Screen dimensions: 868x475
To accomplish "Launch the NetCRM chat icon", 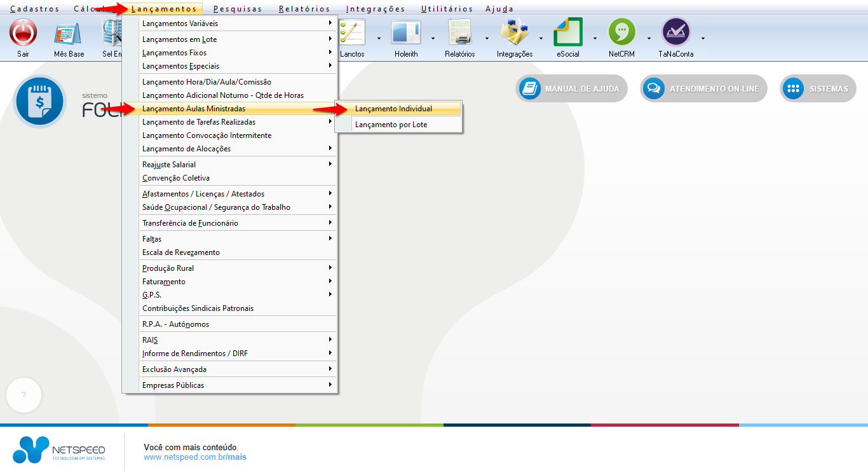I will [x=621, y=33].
